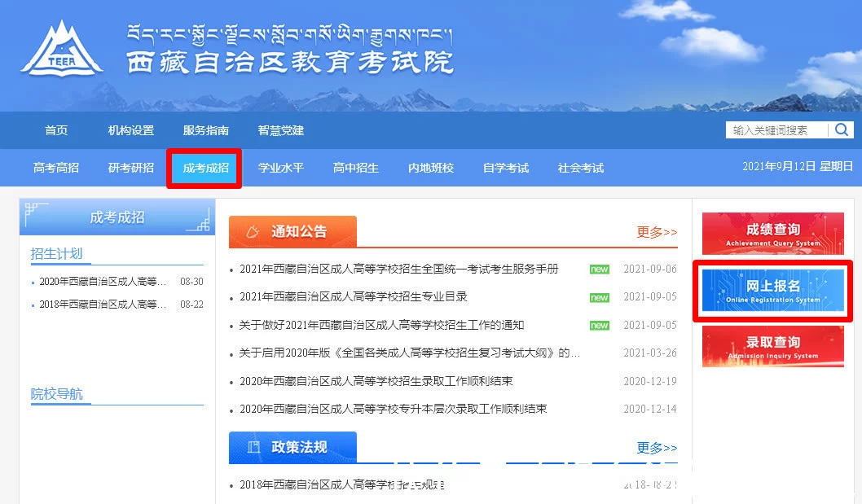Screen dimensions: 862x504
Task: Focus the keyword search input field
Action: (776, 129)
